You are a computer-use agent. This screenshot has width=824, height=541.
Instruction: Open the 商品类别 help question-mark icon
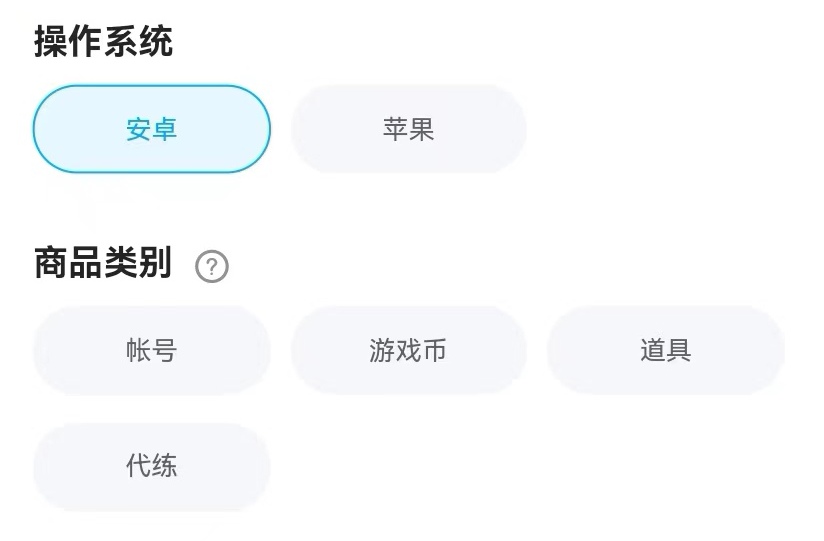coord(212,267)
